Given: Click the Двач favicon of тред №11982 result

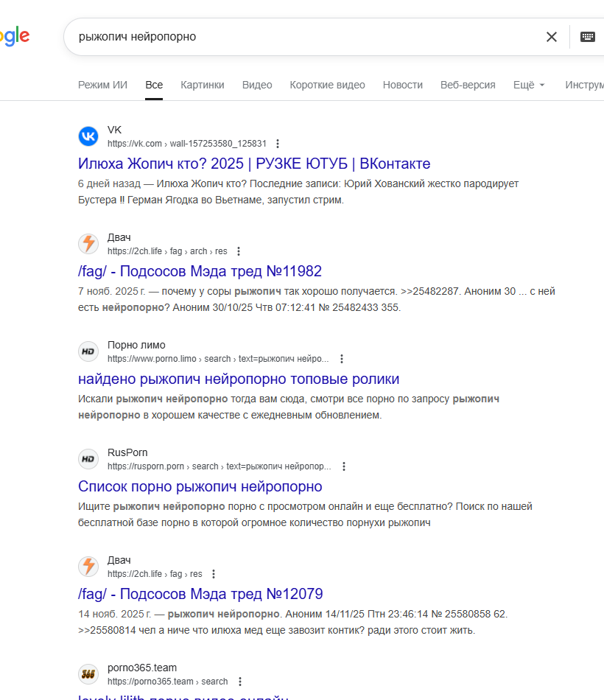Looking at the screenshot, I should (x=88, y=244).
